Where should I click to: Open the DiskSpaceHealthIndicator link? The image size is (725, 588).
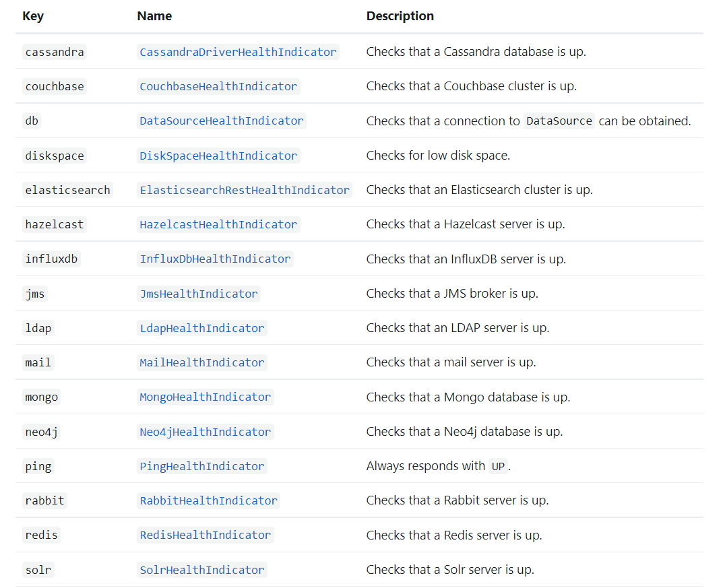pyautogui.click(x=218, y=156)
